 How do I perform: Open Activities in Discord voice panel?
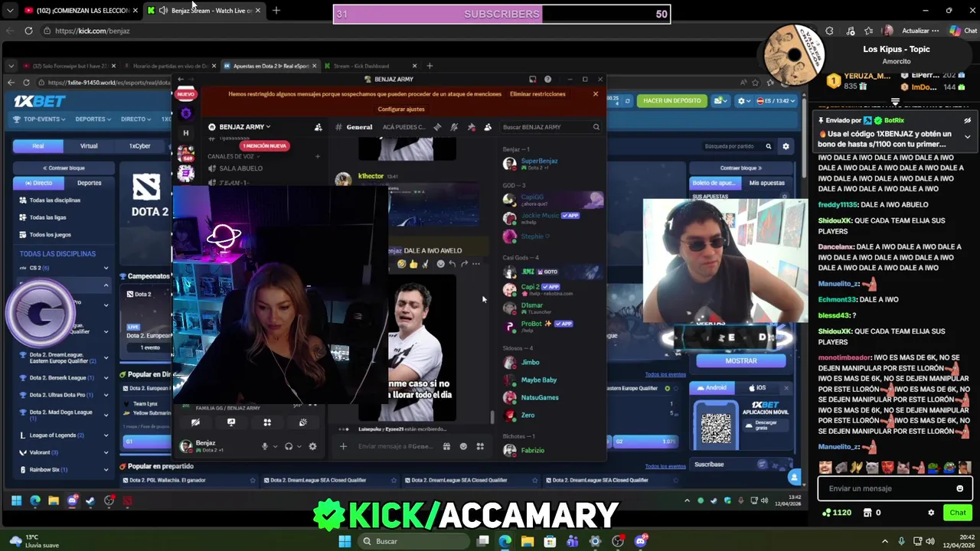(267, 422)
